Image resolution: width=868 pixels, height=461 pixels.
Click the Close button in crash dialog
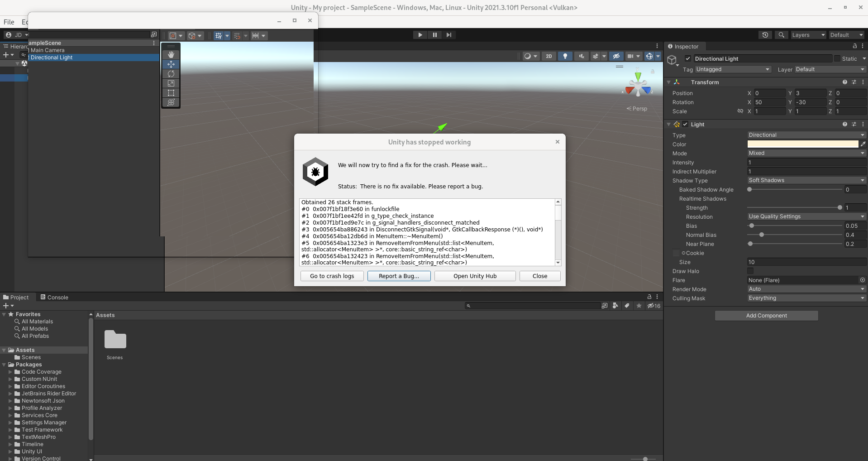(x=540, y=276)
